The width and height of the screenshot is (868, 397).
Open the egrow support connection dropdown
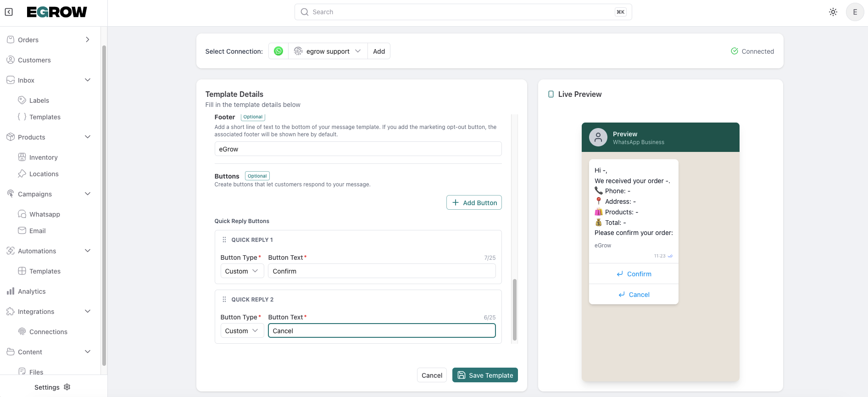[328, 51]
